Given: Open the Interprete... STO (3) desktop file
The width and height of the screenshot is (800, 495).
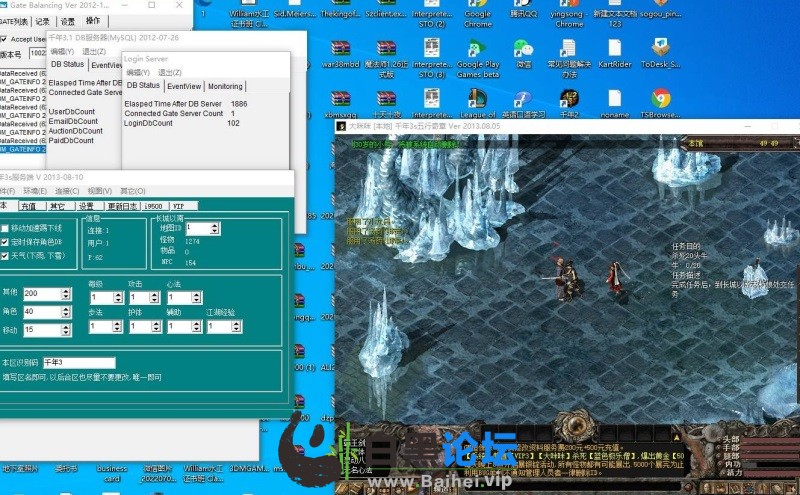Looking at the screenshot, I should click(432, 58).
